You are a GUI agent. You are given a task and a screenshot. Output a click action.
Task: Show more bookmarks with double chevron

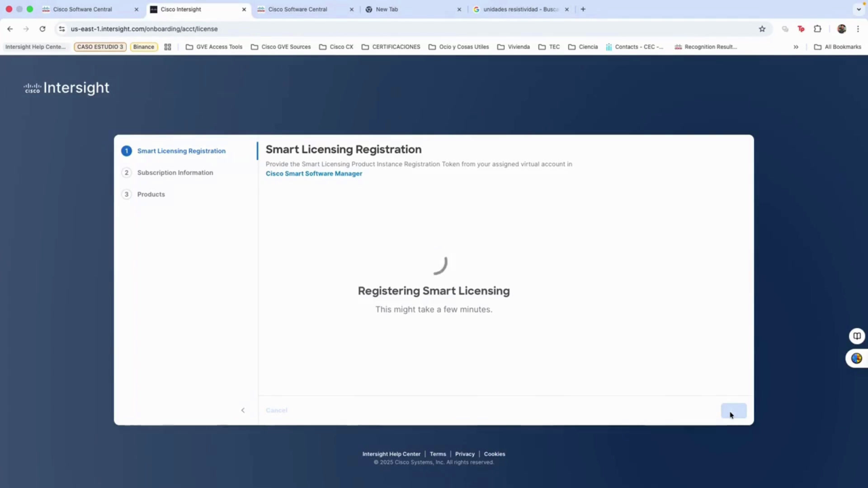coord(796,47)
